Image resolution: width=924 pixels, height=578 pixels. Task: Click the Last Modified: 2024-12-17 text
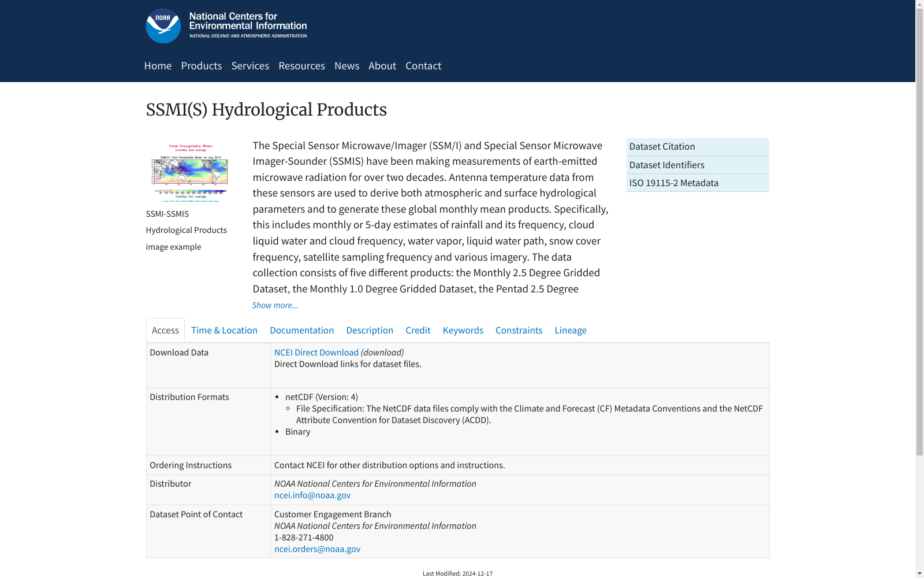457,573
